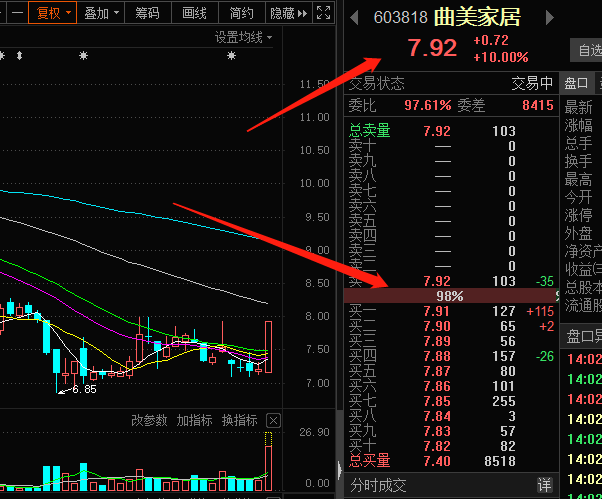Click the 买一 price 7.91
Screen dimensions: 602x499
coord(437,311)
